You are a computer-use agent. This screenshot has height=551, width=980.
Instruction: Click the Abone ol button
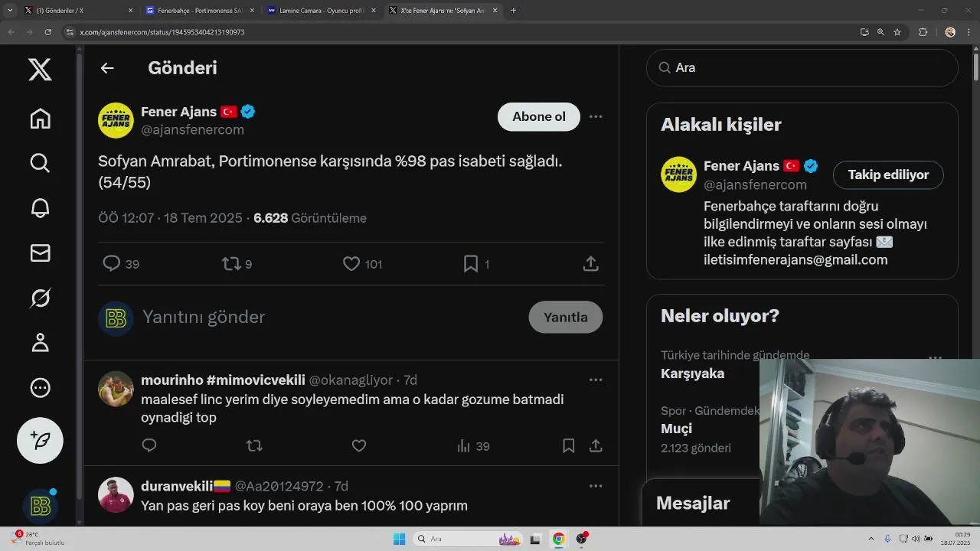click(x=538, y=116)
